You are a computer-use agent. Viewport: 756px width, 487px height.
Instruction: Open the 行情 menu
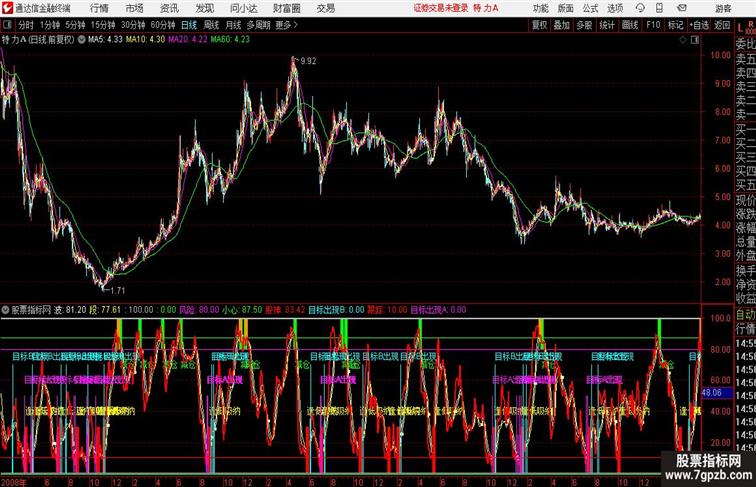99,8
